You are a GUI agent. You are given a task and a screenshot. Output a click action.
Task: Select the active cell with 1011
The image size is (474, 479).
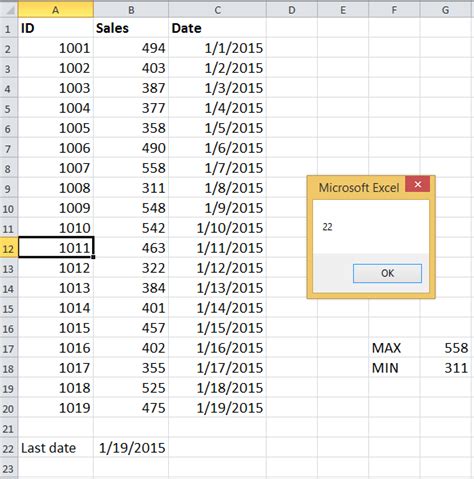coord(56,248)
